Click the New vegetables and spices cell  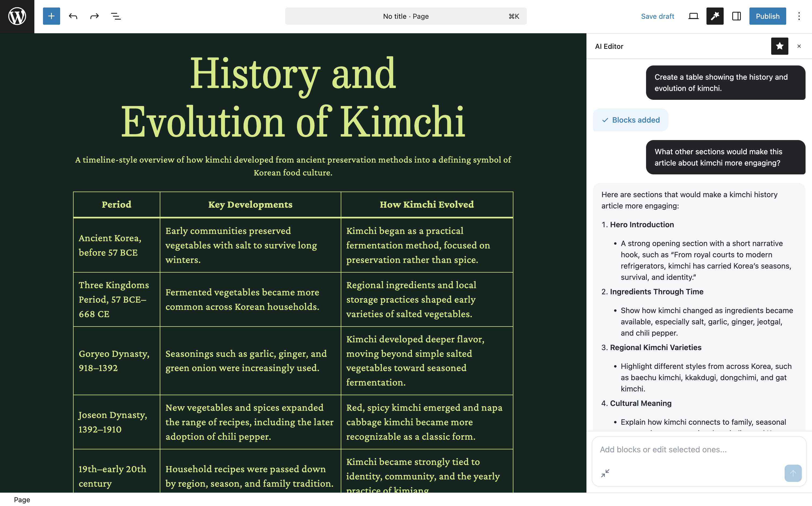251,422
